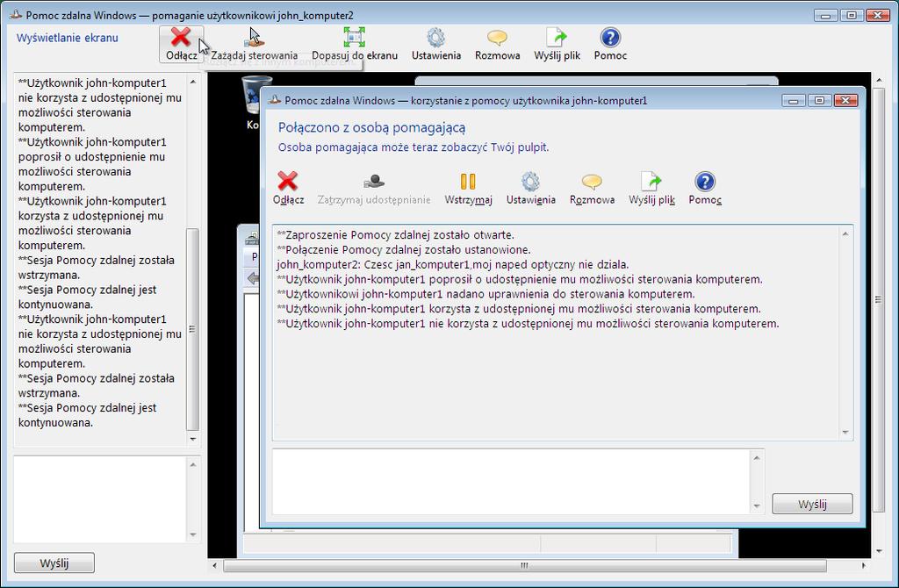The width and height of the screenshot is (899, 588).
Task: Click the "poprosił o udostępnienie" line in the inner chat
Action: (520, 280)
